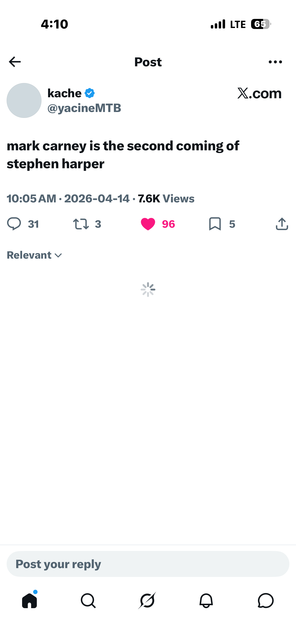
Task: Open the three-dot more options menu
Action: click(x=275, y=62)
